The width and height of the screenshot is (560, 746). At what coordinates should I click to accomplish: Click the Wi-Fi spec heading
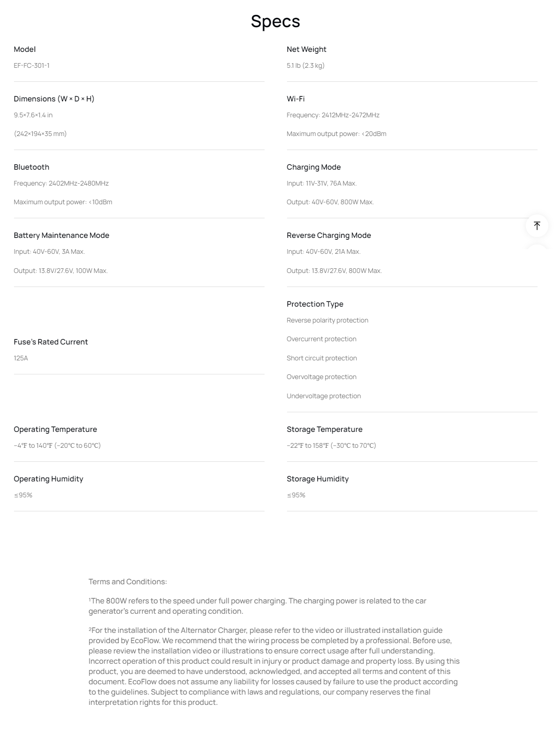click(x=295, y=99)
